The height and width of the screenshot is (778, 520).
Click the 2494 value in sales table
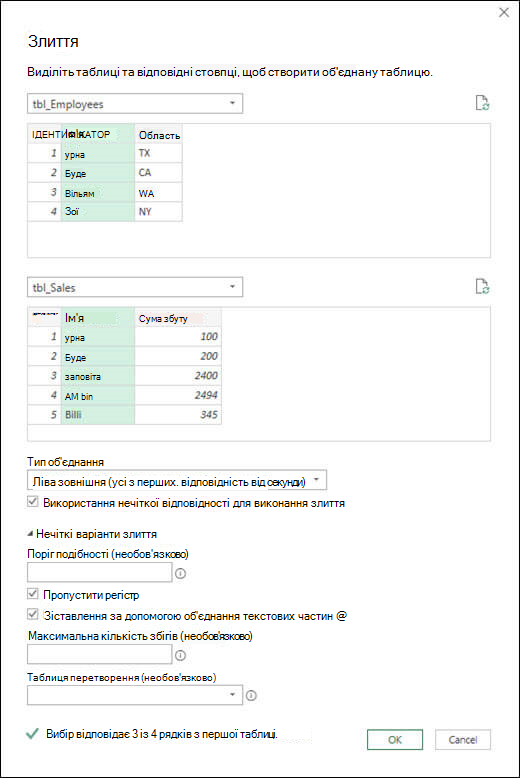tap(178, 395)
